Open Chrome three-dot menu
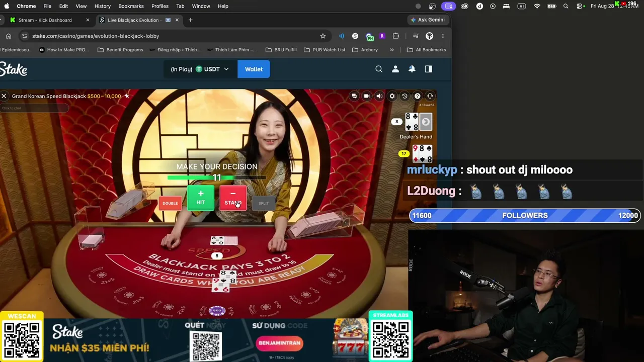Image resolution: width=644 pixels, height=362 pixels. point(443,36)
